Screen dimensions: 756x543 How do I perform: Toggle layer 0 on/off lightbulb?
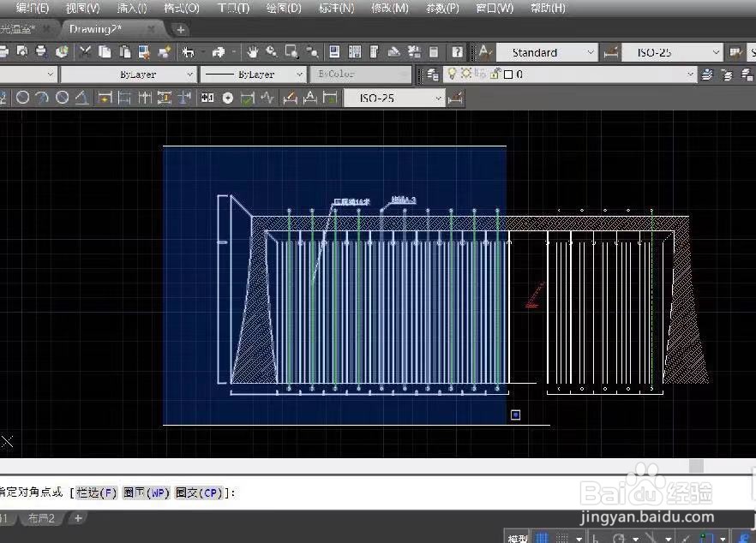[x=452, y=74]
